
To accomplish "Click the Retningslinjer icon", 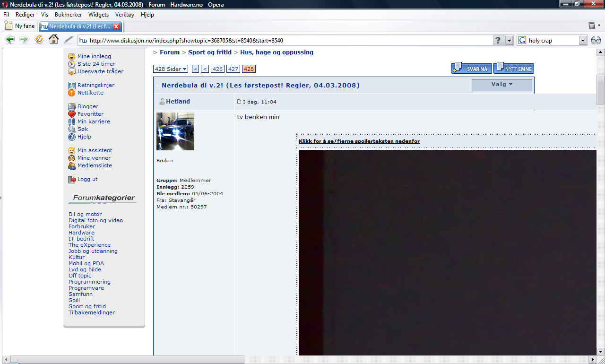I will pyautogui.click(x=72, y=85).
